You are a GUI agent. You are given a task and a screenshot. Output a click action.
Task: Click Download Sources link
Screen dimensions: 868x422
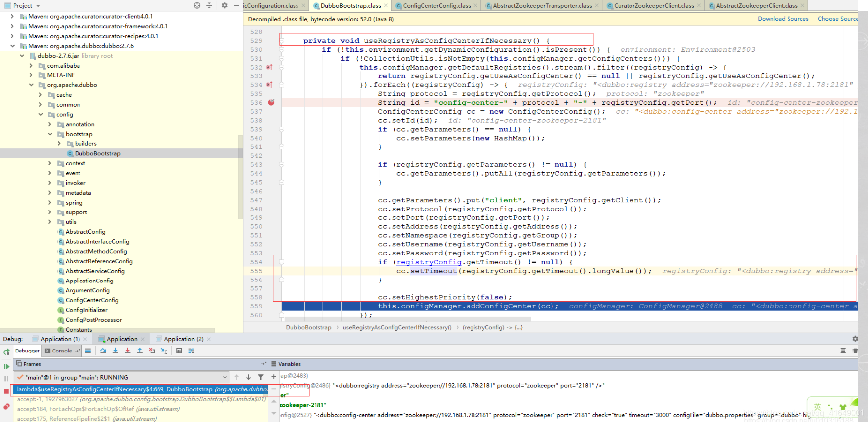[783, 19]
